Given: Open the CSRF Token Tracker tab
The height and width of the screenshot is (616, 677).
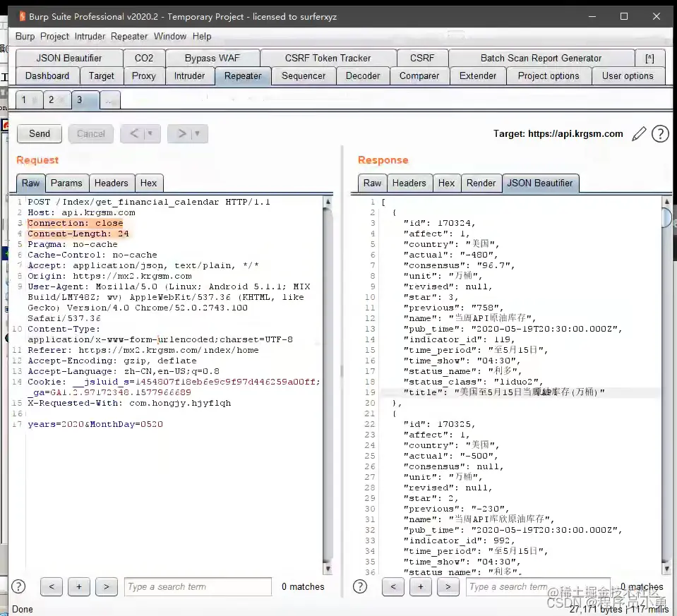Looking at the screenshot, I should coord(328,59).
